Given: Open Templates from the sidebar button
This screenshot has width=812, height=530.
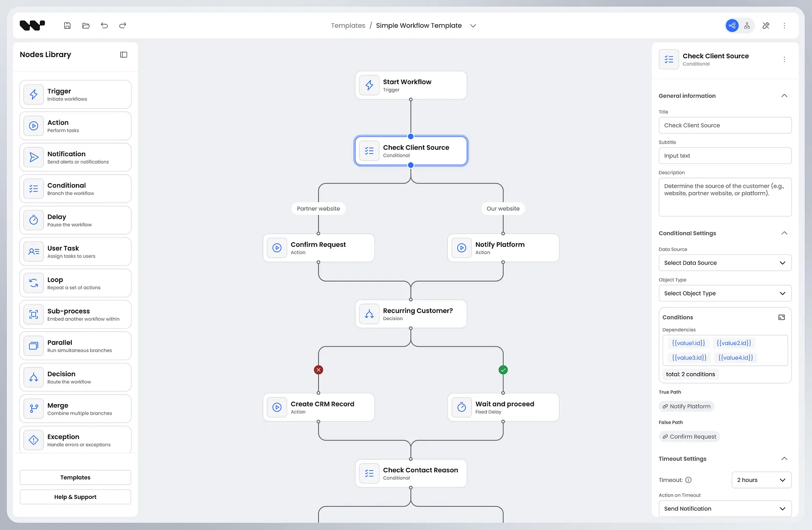Looking at the screenshot, I should (x=75, y=477).
